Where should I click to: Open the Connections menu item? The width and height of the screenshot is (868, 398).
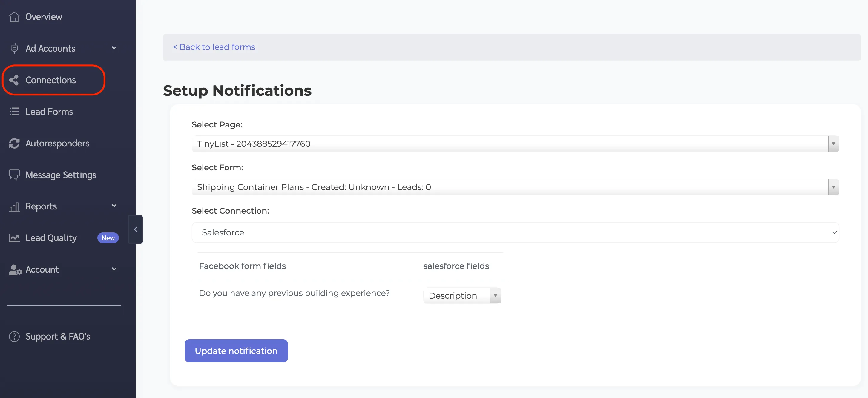(50, 80)
